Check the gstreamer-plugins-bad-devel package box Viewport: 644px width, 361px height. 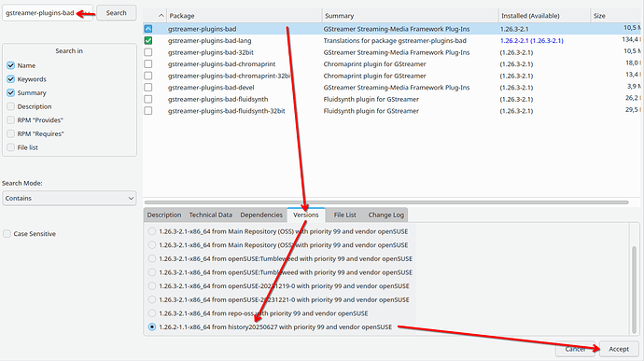point(148,88)
